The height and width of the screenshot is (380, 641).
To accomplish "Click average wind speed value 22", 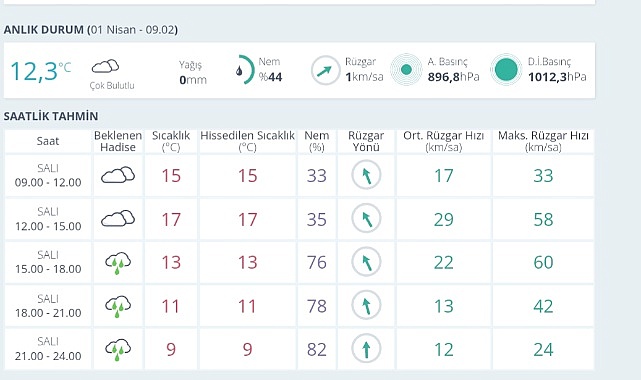I will tap(444, 262).
